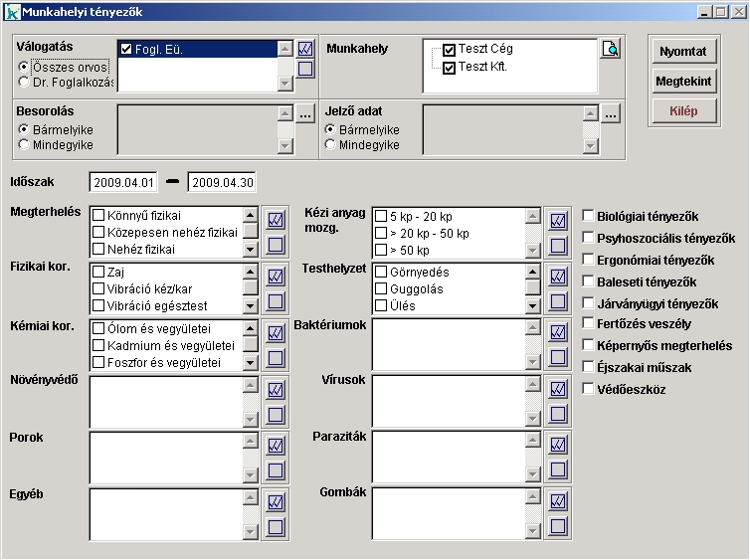Click select-all icon beside Kémiai kor. list
This screenshot has height=560, width=750.
[276, 332]
